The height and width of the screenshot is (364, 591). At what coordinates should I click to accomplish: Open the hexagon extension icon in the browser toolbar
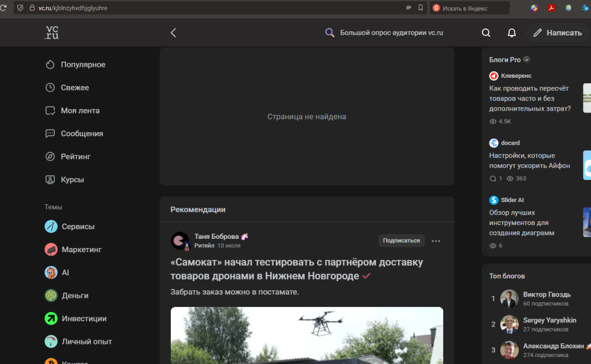(x=568, y=8)
